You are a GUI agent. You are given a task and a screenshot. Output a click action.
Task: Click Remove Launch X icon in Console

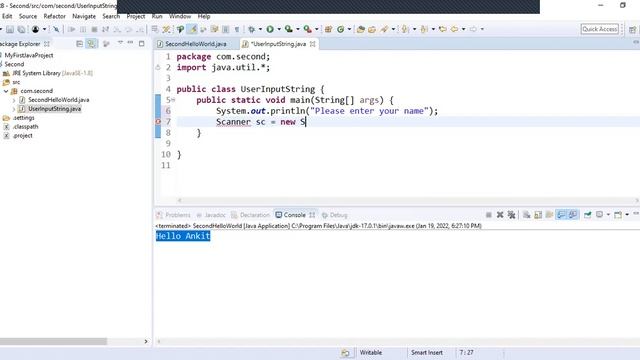point(500,215)
